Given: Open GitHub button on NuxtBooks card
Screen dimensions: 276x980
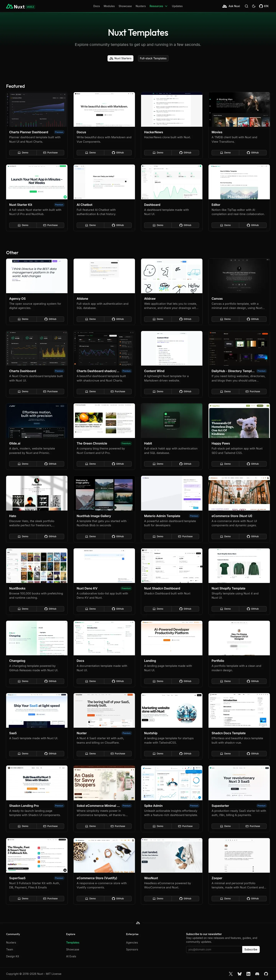Looking at the screenshot, I should tap(50, 609).
